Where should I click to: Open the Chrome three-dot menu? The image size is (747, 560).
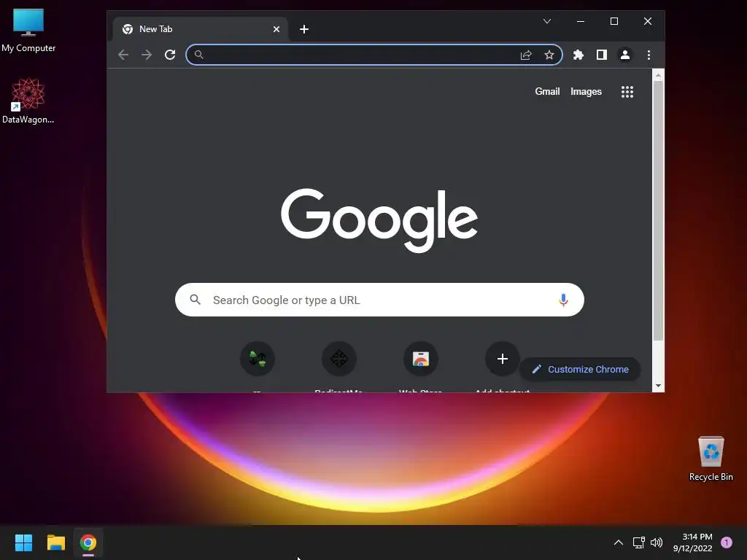point(649,55)
